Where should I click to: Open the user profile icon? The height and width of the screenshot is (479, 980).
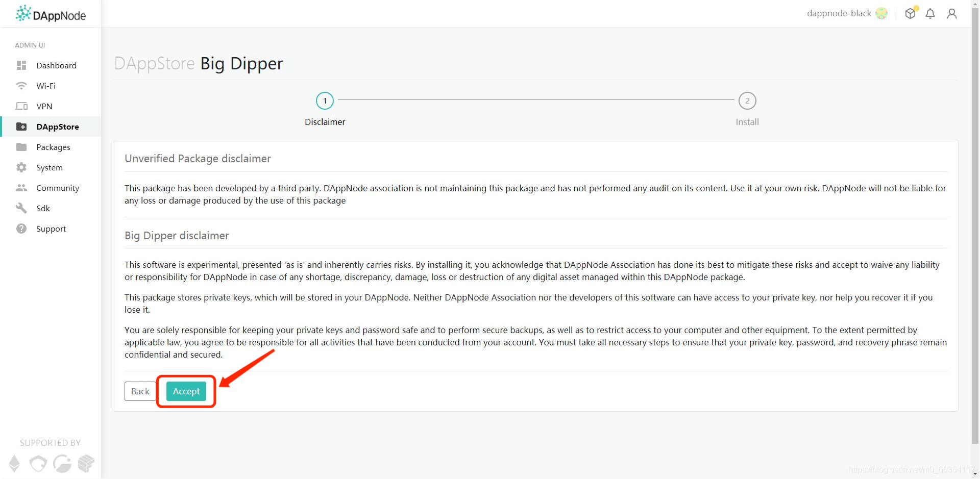point(952,14)
